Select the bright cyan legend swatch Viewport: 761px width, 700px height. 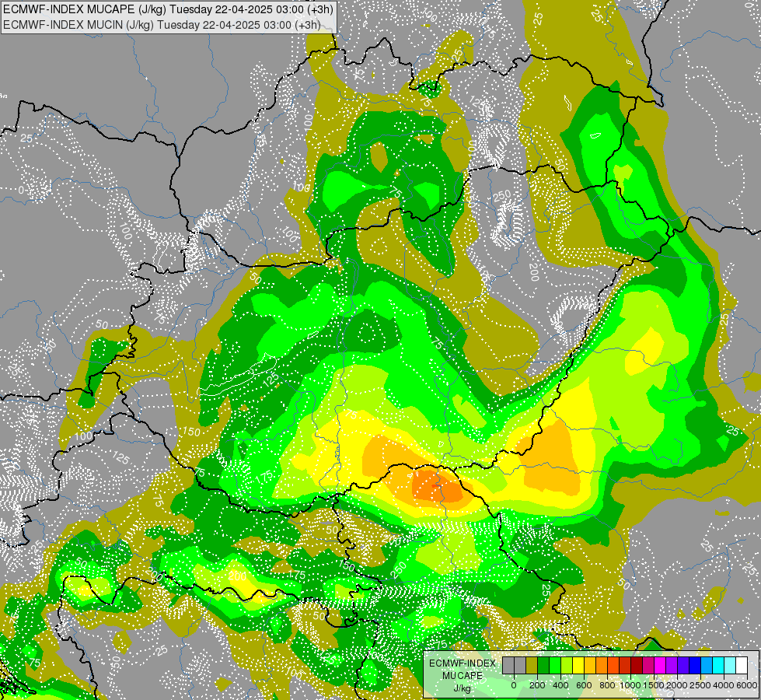coord(718,666)
